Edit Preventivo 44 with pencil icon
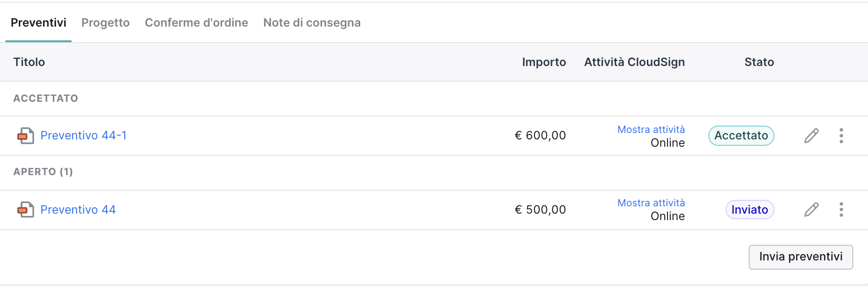Viewport: 868px width, 287px height. coord(811,210)
